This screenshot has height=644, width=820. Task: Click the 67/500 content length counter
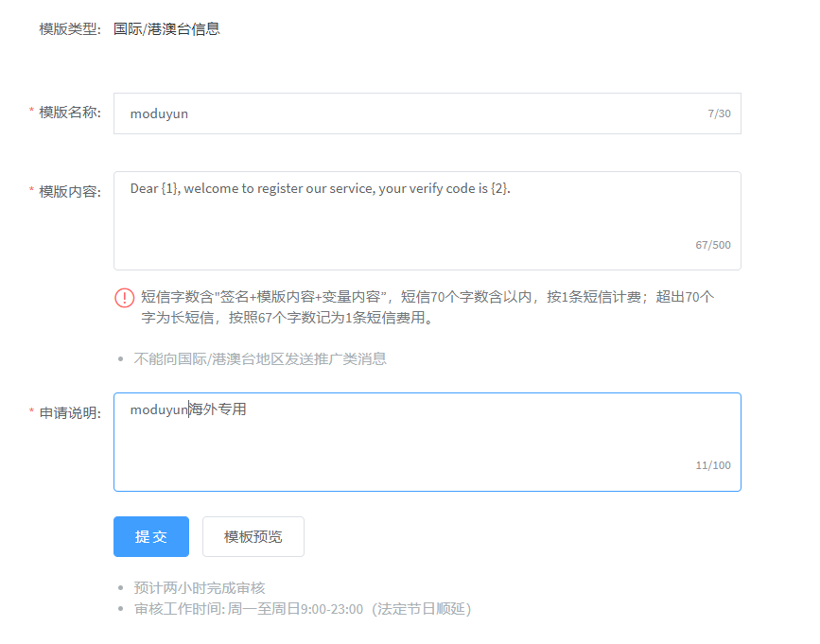[713, 245]
